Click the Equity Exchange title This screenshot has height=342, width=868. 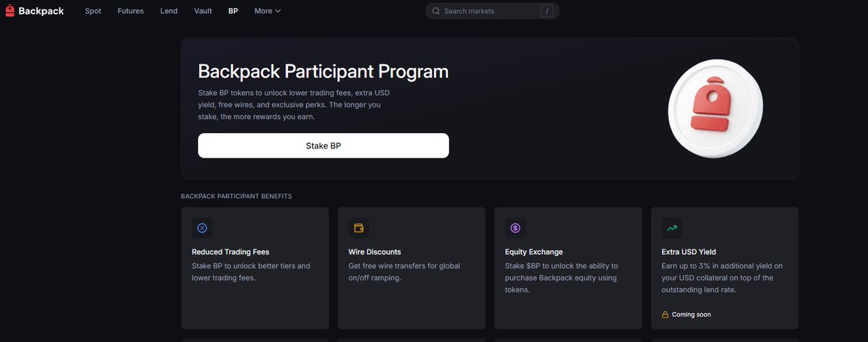534,252
